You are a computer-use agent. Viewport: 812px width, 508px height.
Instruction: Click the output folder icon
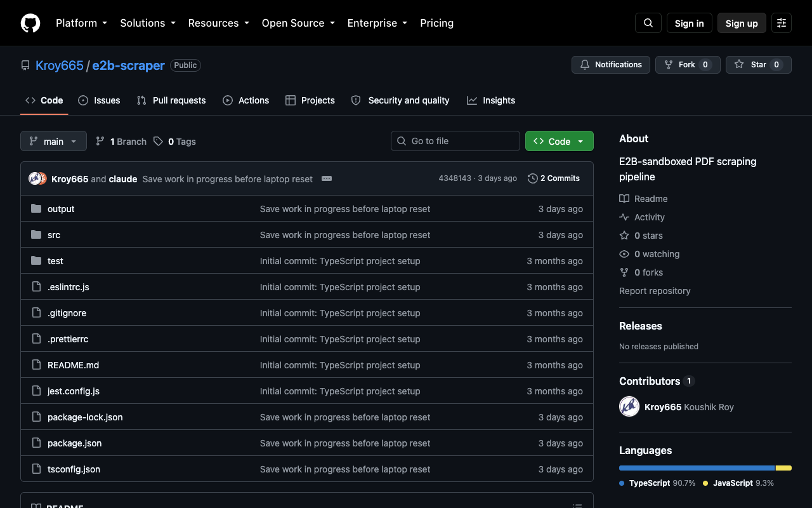pyautogui.click(x=36, y=209)
